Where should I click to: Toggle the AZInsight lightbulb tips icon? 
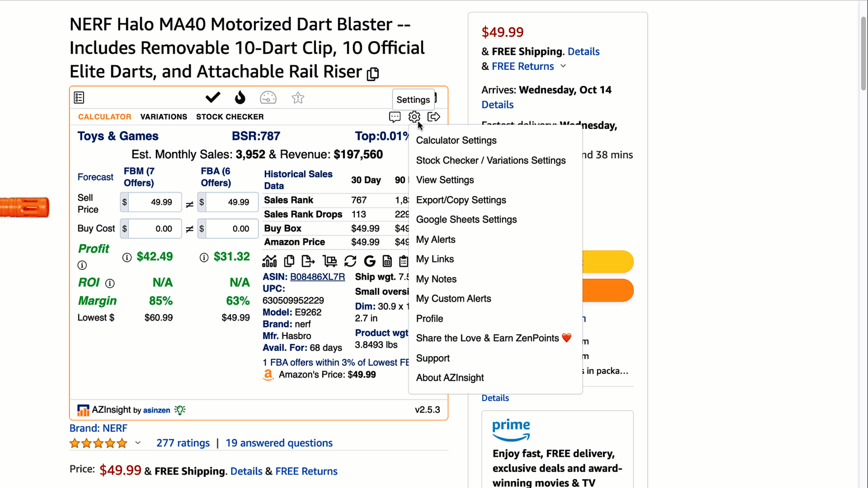180,410
